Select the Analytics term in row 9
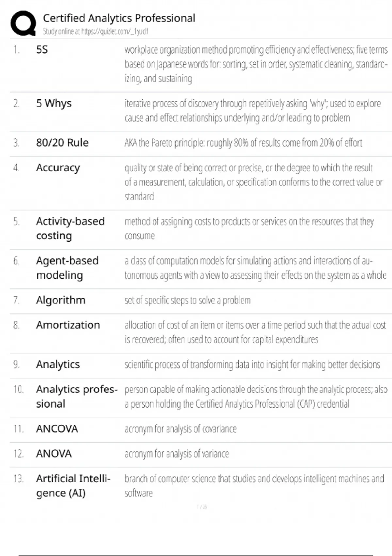Screen dimensions: 392x556 (58, 364)
